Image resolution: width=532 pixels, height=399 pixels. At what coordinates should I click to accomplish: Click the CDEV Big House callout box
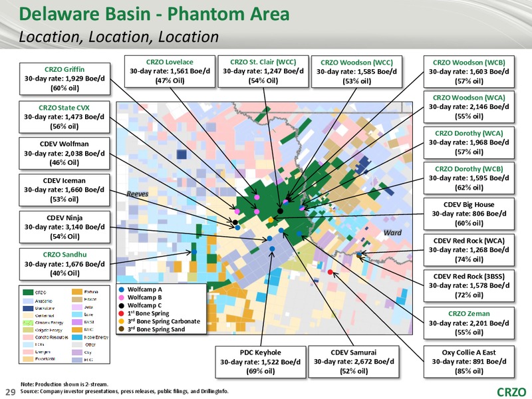tap(469, 214)
